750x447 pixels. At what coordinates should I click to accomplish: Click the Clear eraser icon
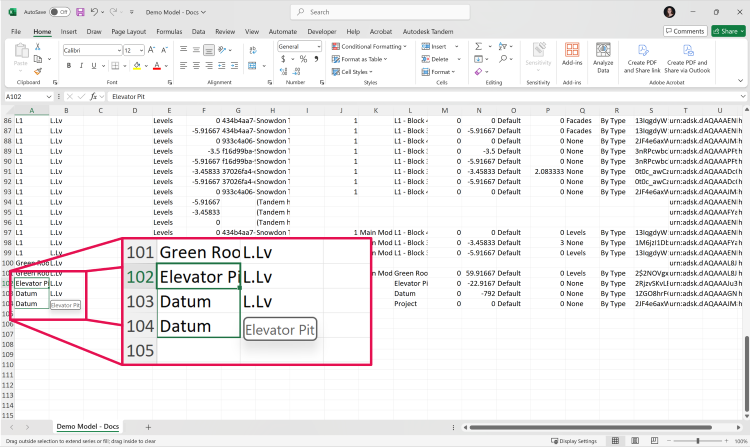[x=478, y=71]
